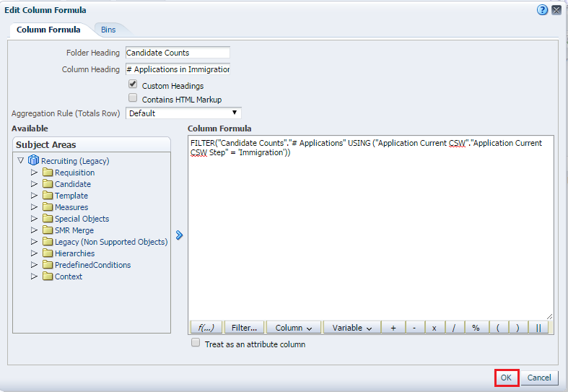Expand the Template folder
The image size is (568, 392).
[x=34, y=195]
